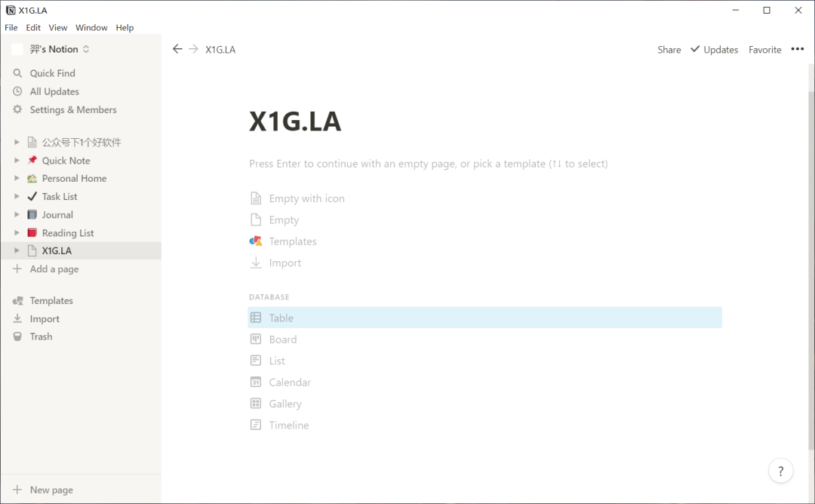The height and width of the screenshot is (504, 815).
Task: Click the Gallery database icon
Action: 256,404
